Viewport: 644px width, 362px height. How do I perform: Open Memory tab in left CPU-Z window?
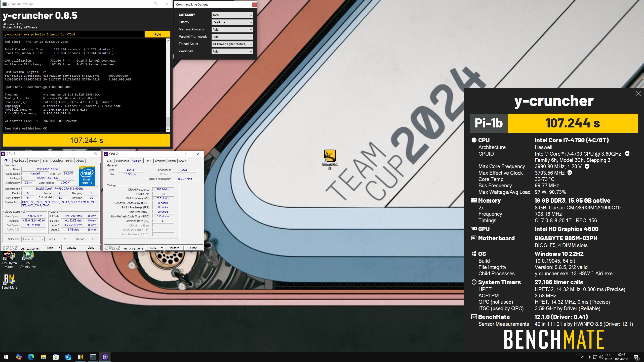click(x=34, y=161)
